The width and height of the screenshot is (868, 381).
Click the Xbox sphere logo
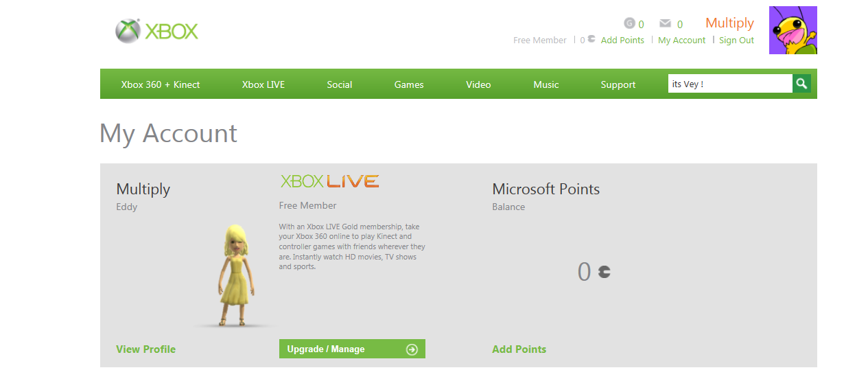(128, 31)
